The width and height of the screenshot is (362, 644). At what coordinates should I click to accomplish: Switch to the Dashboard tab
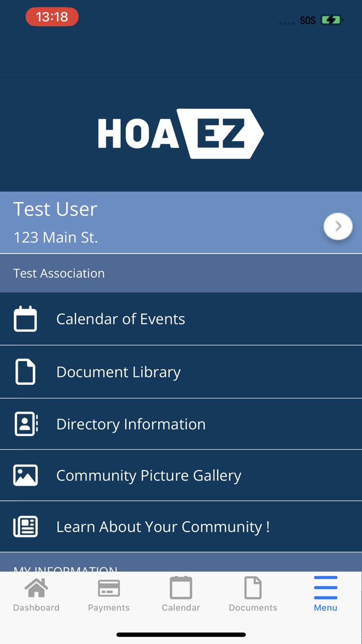point(36,594)
